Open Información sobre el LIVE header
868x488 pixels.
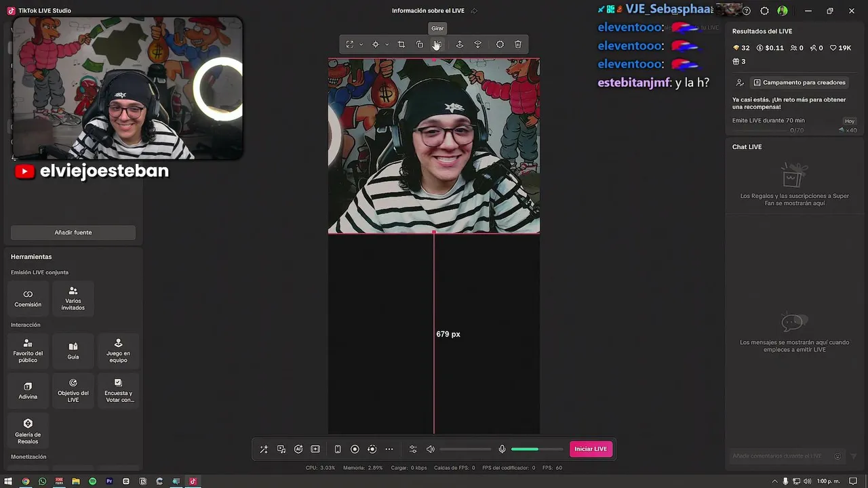click(x=428, y=11)
